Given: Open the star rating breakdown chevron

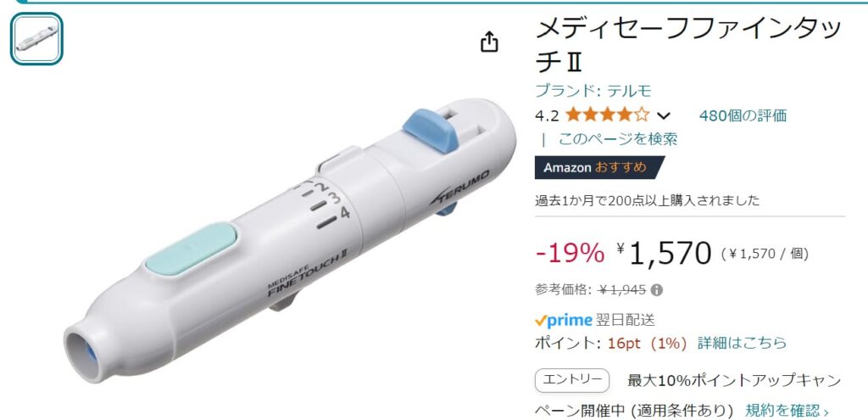Looking at the screenshot, I should (x=663, y=115).
